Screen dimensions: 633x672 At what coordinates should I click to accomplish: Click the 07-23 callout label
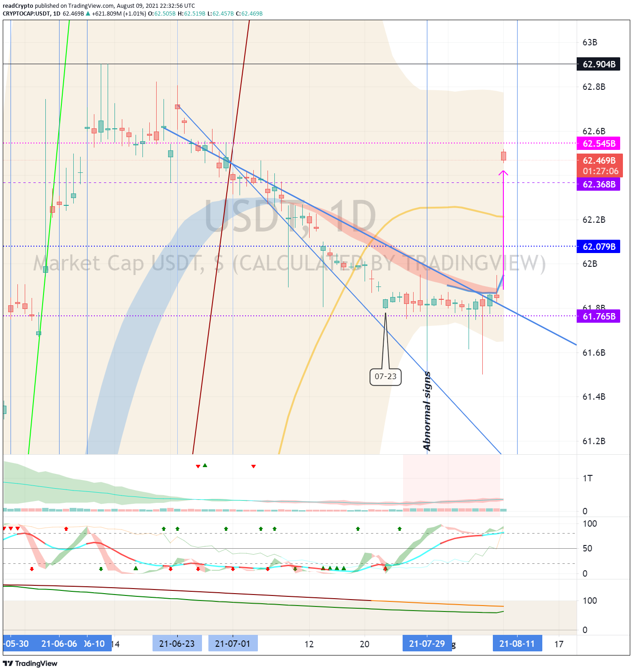(386, 376)
